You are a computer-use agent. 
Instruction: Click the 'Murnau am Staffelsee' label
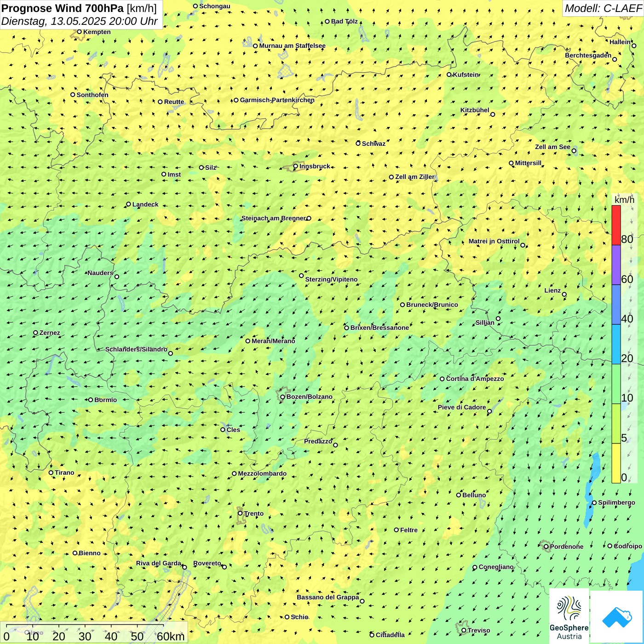pos(292,46)
